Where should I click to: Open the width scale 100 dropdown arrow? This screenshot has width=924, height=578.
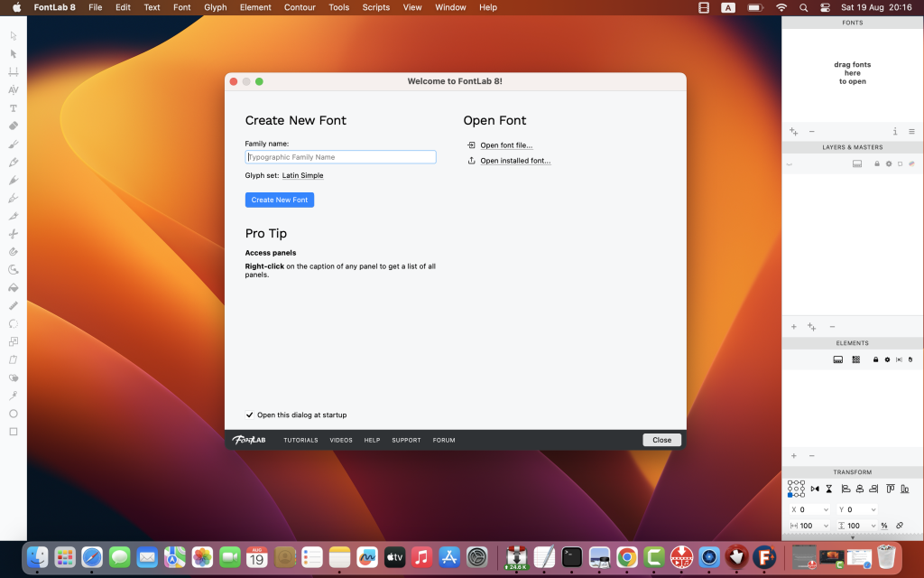click(x=826, y=526)
